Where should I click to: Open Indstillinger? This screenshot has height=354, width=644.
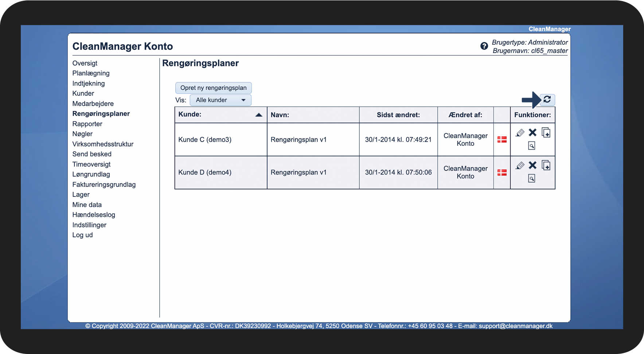coord(89,225)
